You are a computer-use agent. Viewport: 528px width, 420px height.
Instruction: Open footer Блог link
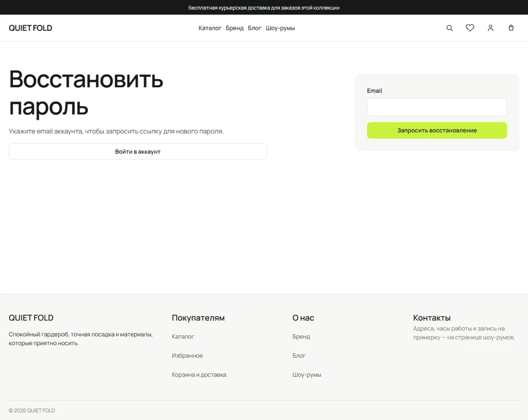299,355
